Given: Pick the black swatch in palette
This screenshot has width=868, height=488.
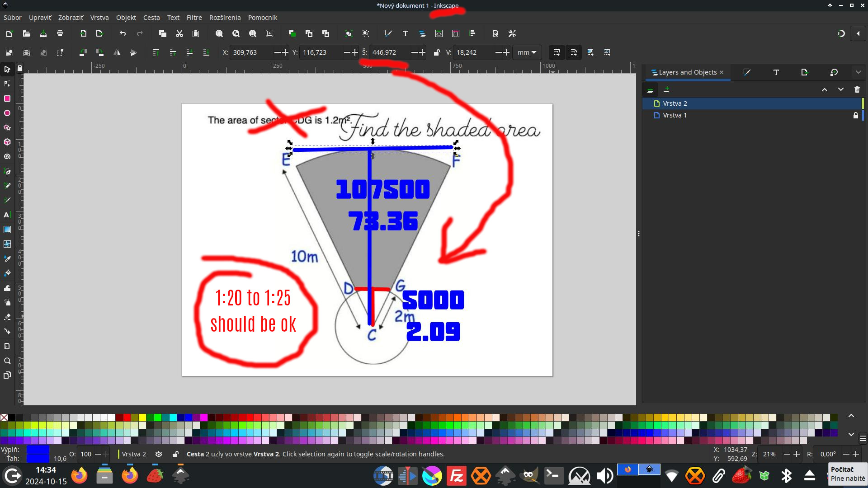Looking at the screenshot, I should 12,417.
